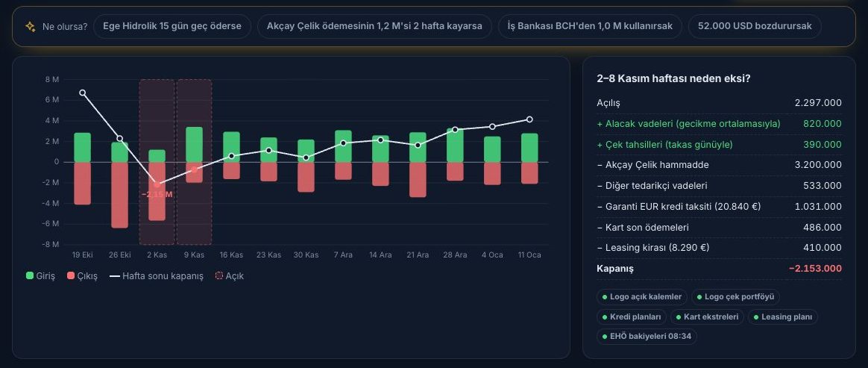Click the 19 Eki closing balance point

coord(83,93)
